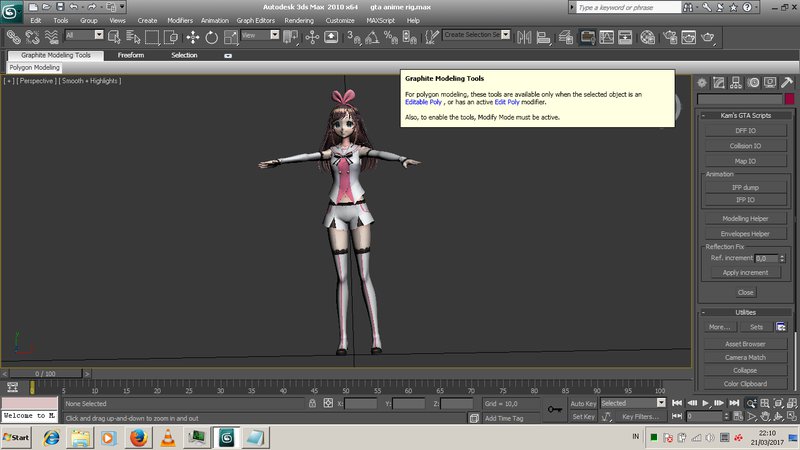The height and width of the screenshot is (450, 800).
Task: Open Firefox from the taskbar
Action: click(x=138, y=438)
